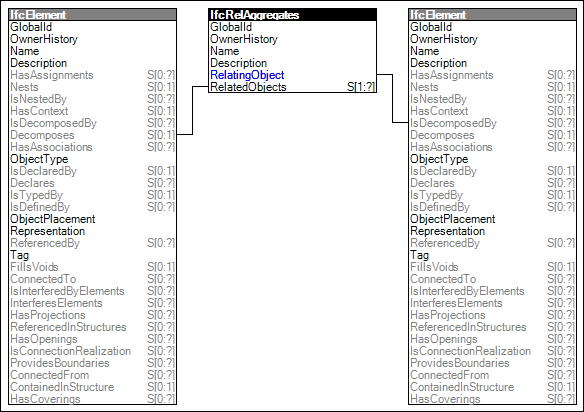Click IsTypedBy in the right IfcElement

click(492, 195)
